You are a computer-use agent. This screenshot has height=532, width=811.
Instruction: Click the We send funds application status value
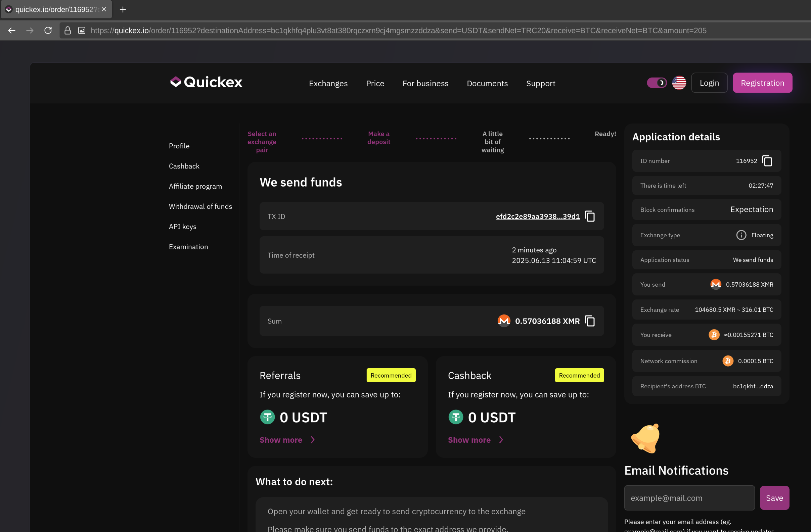click(x=753, y=260)
